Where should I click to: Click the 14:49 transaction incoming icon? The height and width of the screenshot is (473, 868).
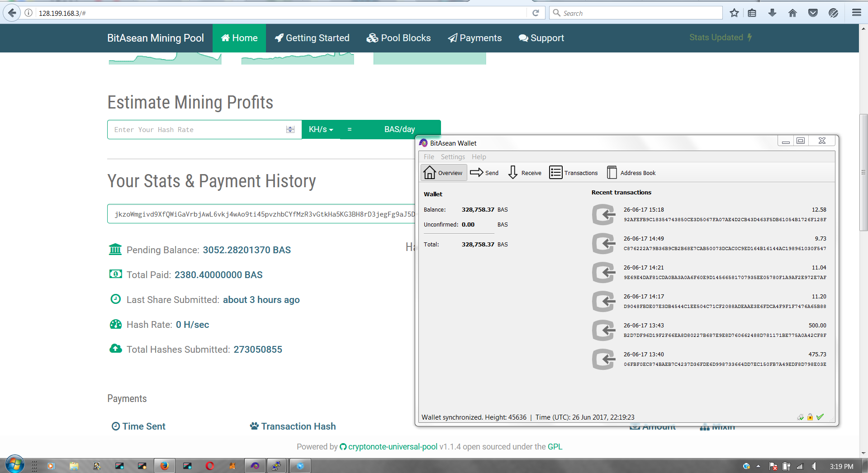pyautogui.click(x=604, y=243)
